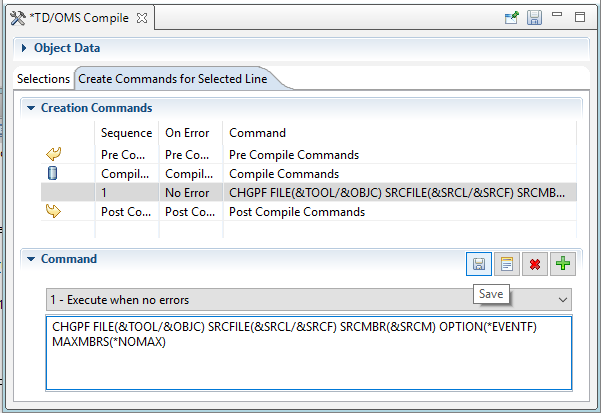
Task: Click the Compile Commands cylinder icon
Action: point(54,173)
